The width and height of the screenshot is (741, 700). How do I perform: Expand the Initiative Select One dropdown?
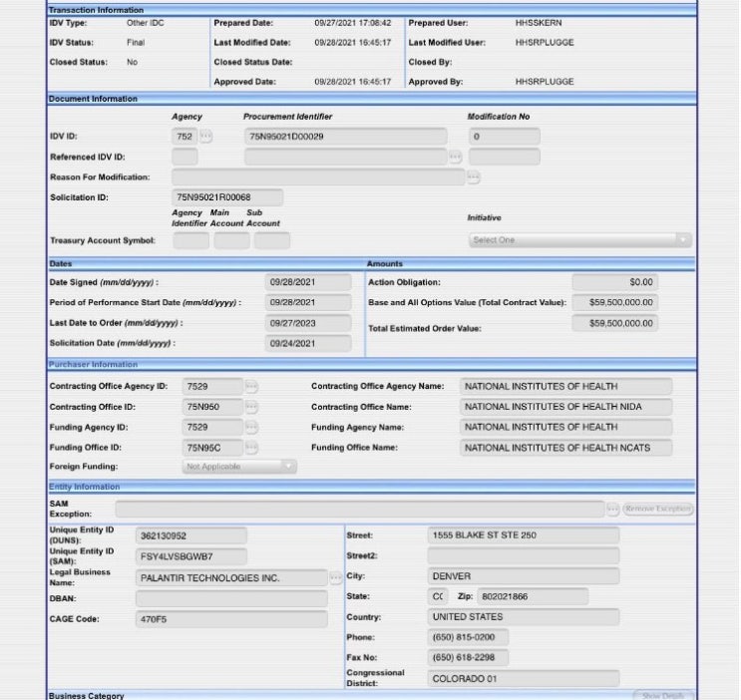580,240
